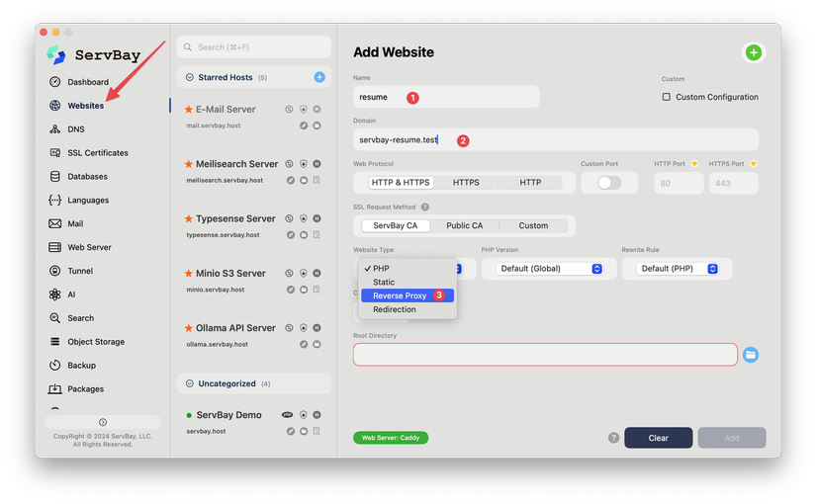Screen dimensions: 816x504
Task: Open the Backup clock icon
Action: [54, 365]
